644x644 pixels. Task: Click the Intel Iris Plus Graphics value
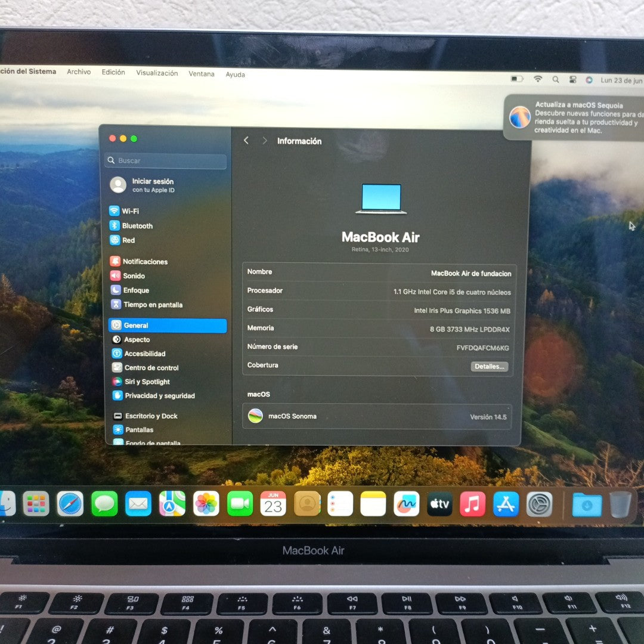[462, 311]
